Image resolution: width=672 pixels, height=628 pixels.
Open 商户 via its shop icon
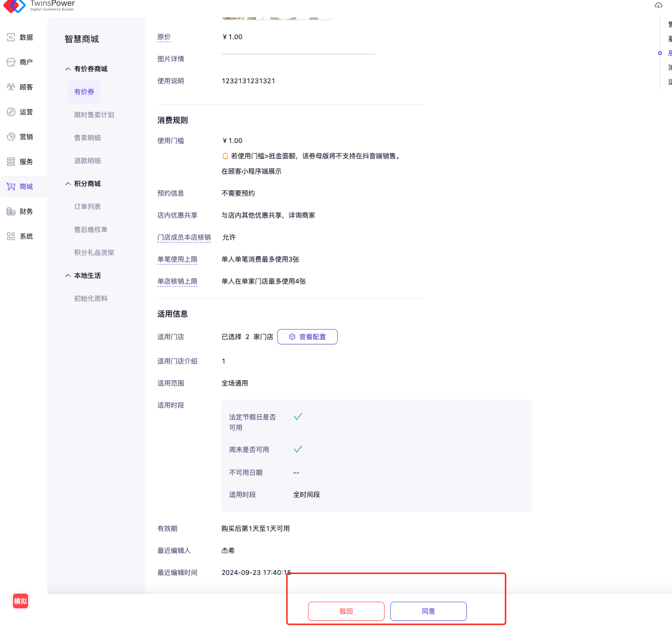pyautogui.click(x=11, y=62)
